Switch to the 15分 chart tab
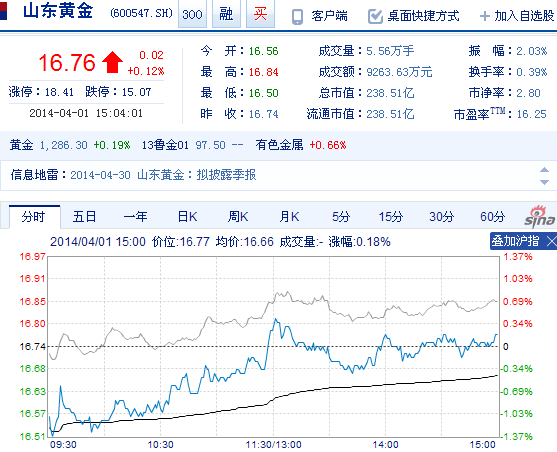 [391, 216]
